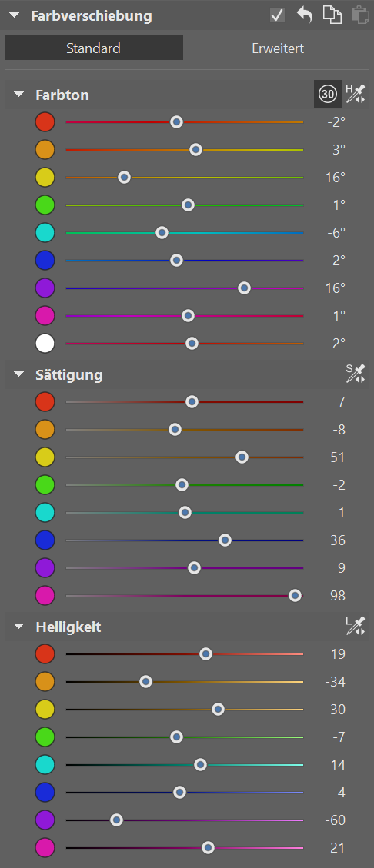
Task: Click the purple lightness slider handle at -60
Action: tap(116, 820)
